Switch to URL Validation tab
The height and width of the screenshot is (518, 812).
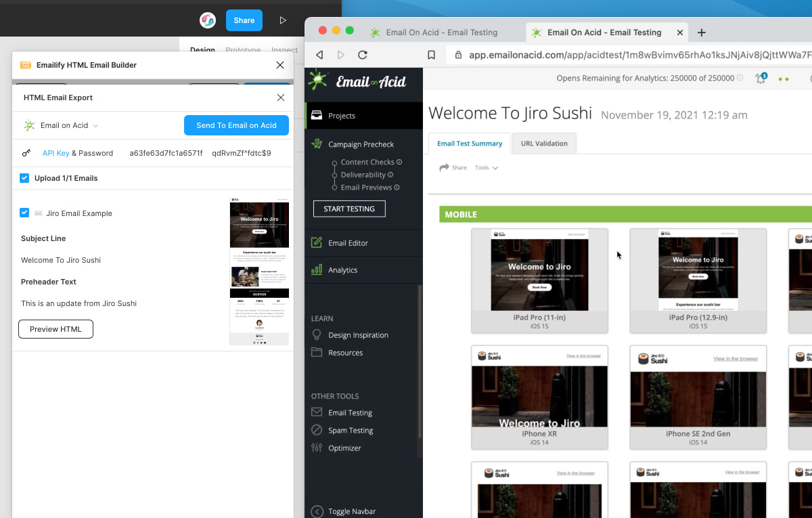544,144
